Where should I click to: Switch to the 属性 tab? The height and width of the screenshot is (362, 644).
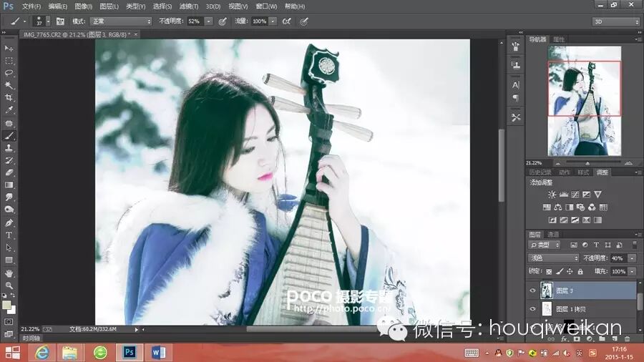(x=559, y=39)
